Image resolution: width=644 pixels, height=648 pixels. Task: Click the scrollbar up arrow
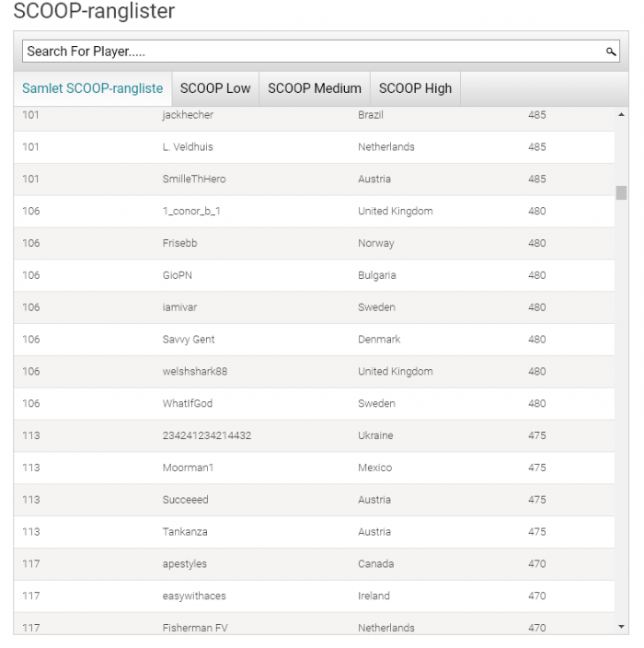click(622, 115)
